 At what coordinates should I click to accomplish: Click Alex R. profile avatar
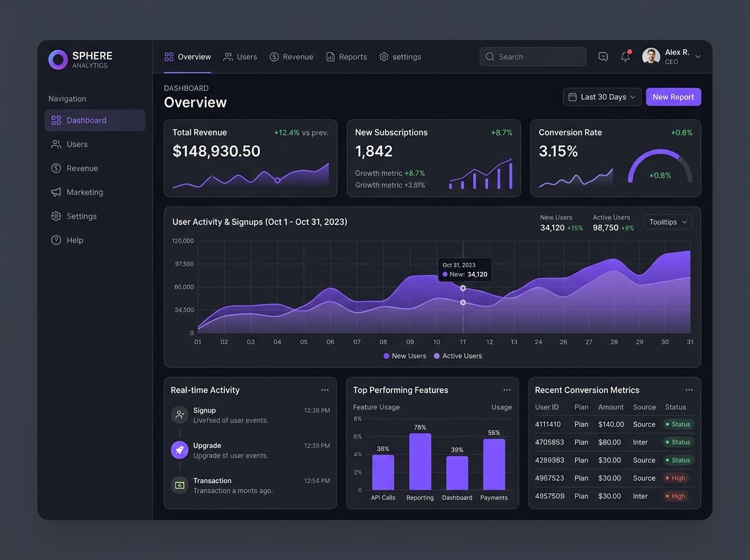pos(651,57)
